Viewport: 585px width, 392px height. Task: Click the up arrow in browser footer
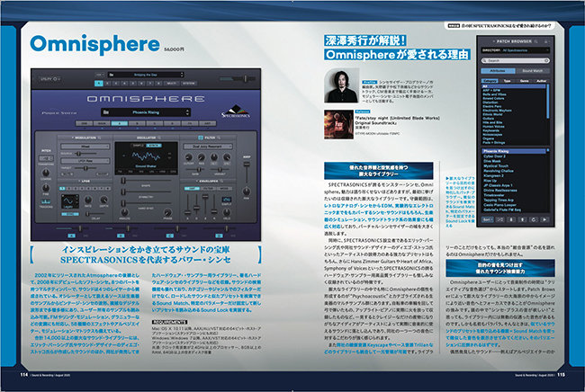[522, 220]
